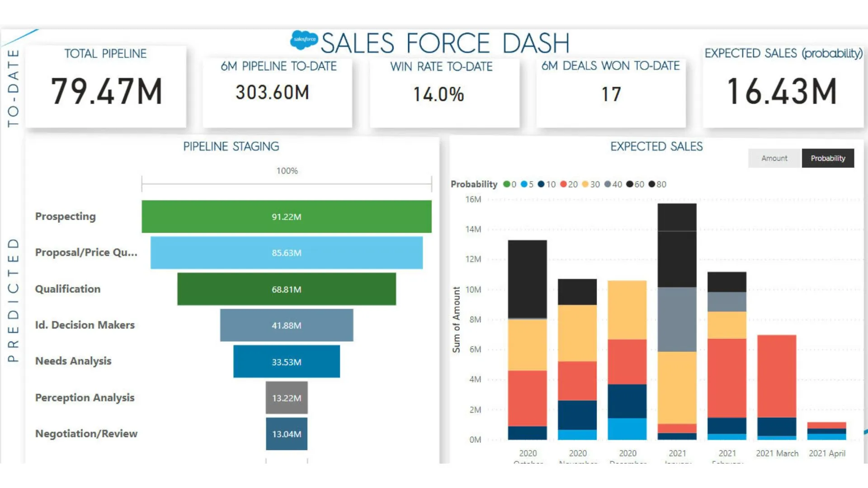
Task: Click the orange segment of 2020 November column
Action: click(577, 333)
